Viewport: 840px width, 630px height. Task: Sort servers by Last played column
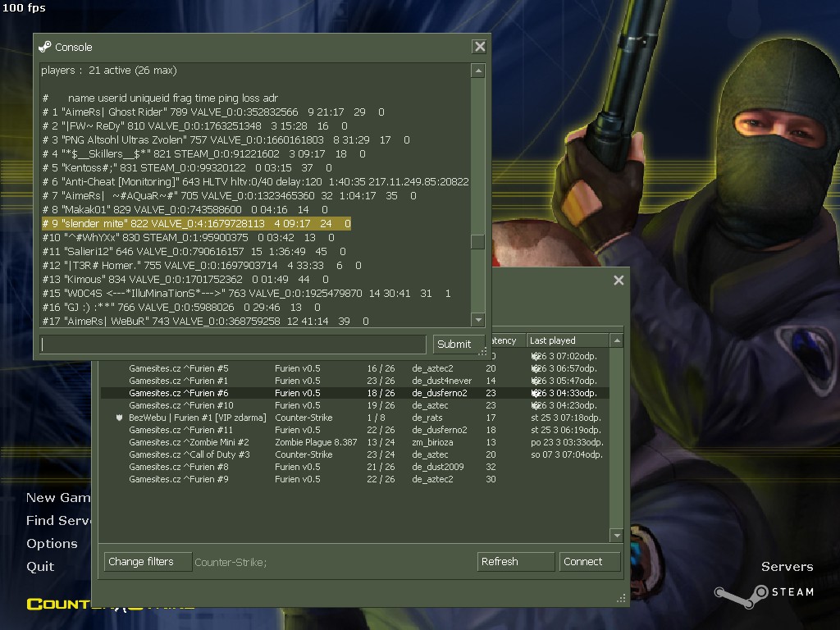pyautogui.click(x=568, y=340)
